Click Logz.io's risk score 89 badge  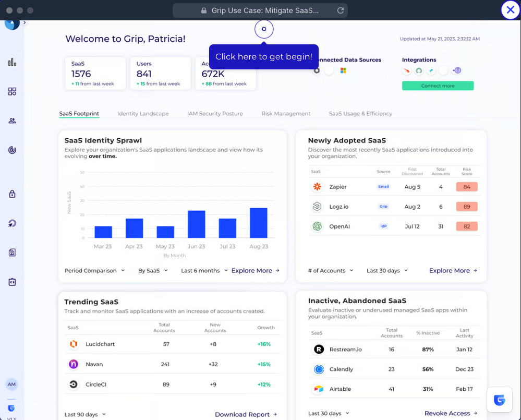coord(467,207)
